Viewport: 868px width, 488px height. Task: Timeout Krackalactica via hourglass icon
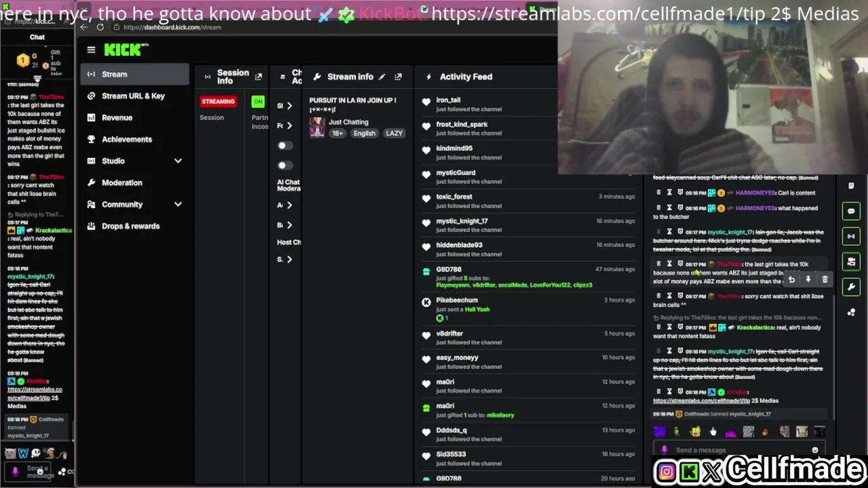669,327
